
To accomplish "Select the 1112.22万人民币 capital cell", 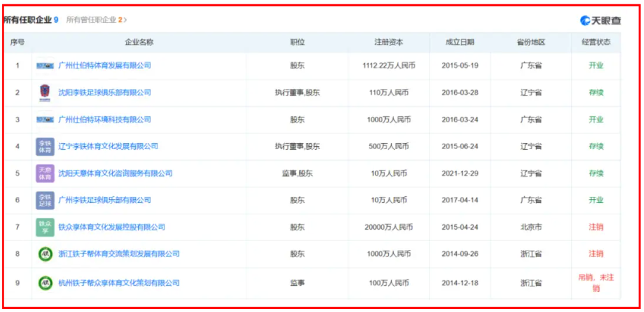I will point(389,66).
